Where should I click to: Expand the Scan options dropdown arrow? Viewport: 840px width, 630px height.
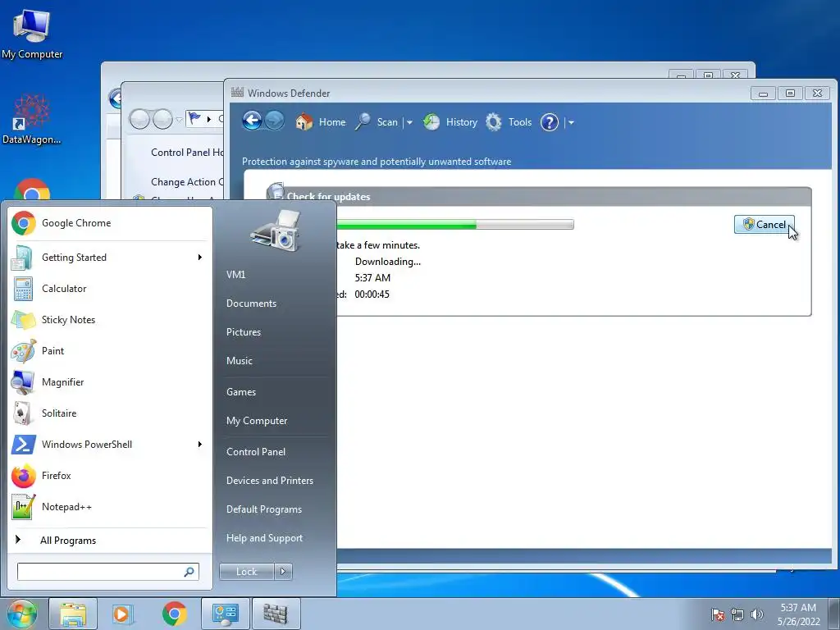point(409,123)
